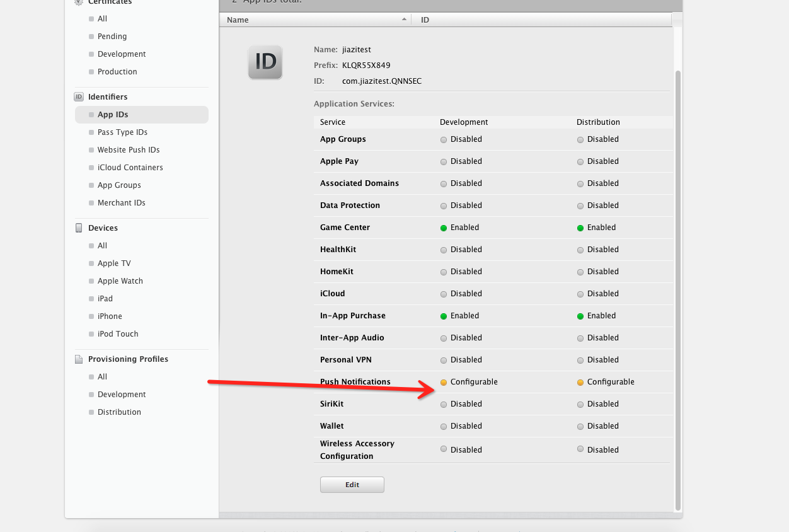Click the large App ID icon
The image size is (789, 532).
(x=265, y=62)
